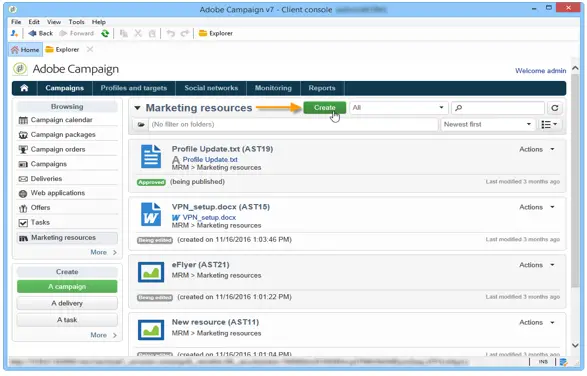587x376 pixels.
Task: Click the green Refresh toolbar icon
Action: click(105, 33)
